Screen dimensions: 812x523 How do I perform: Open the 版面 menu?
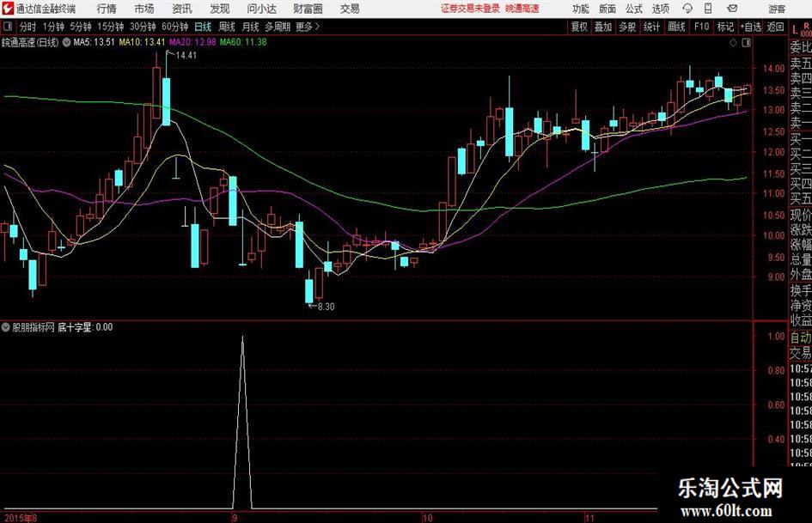pyautogui.click(x=607, y=9)
